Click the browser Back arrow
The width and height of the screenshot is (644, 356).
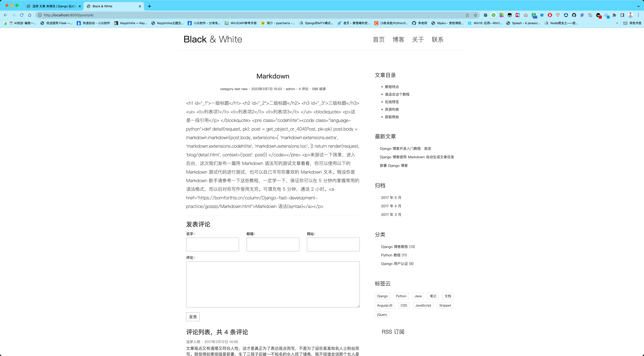(x=6, y=15)
